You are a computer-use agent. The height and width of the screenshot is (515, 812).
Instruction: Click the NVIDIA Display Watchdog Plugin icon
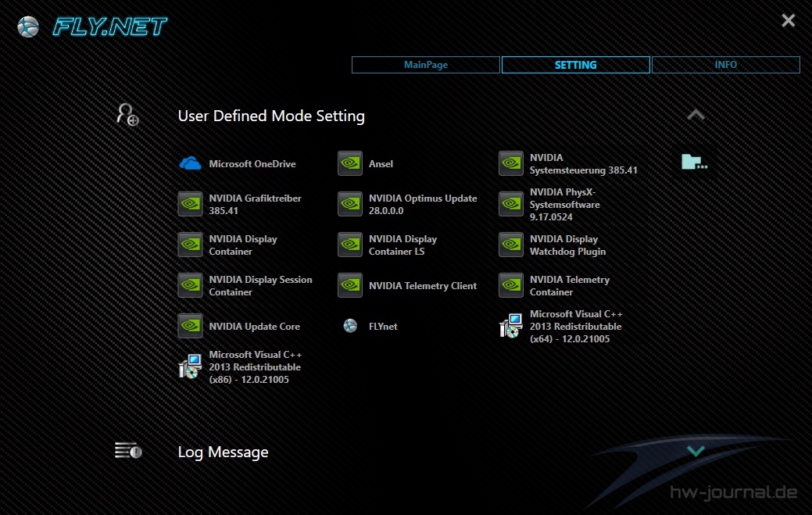click(x=511, y=245)
